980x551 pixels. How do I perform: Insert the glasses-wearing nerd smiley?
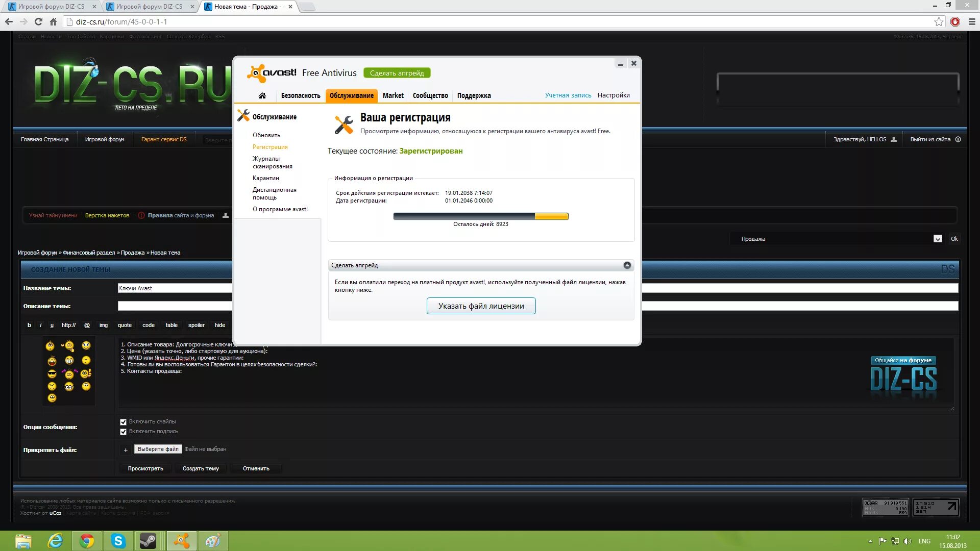(69, 386)
